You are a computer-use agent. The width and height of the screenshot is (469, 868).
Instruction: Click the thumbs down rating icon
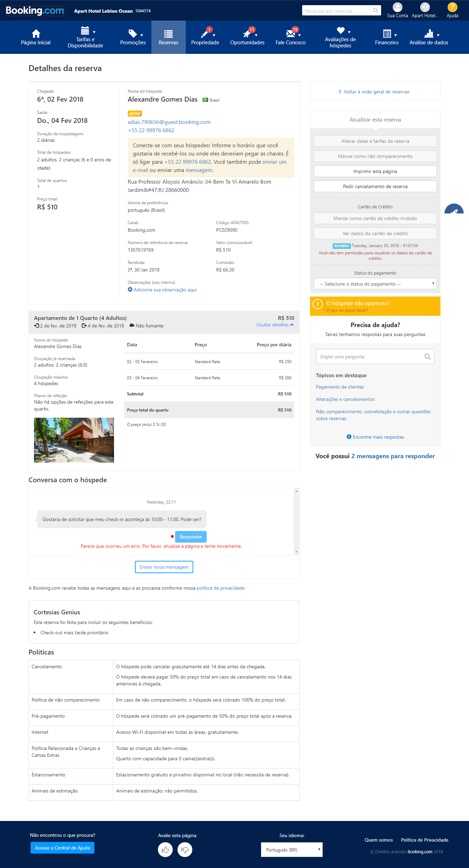click(x=185, y=849)
